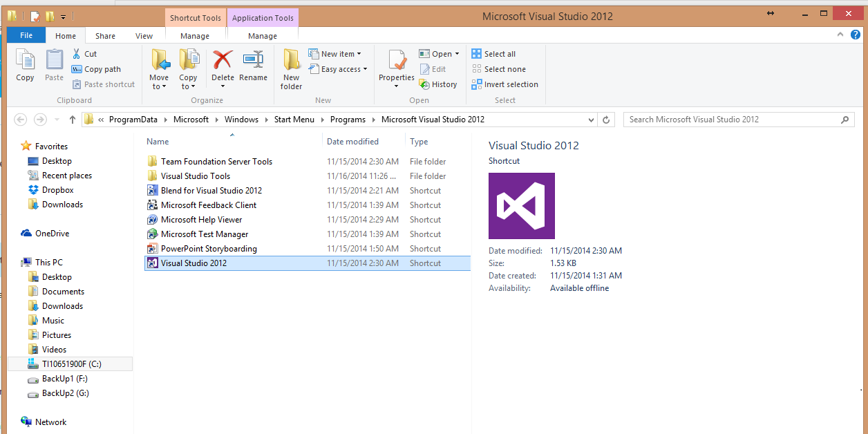Click Programs in the address breadcrumb

tap(348, 120)
